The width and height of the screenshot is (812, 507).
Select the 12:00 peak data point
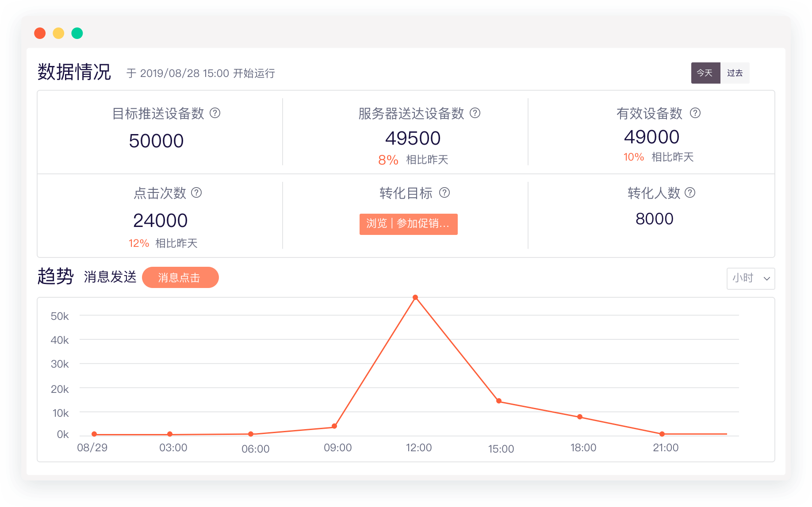click(x=415, y=297)
